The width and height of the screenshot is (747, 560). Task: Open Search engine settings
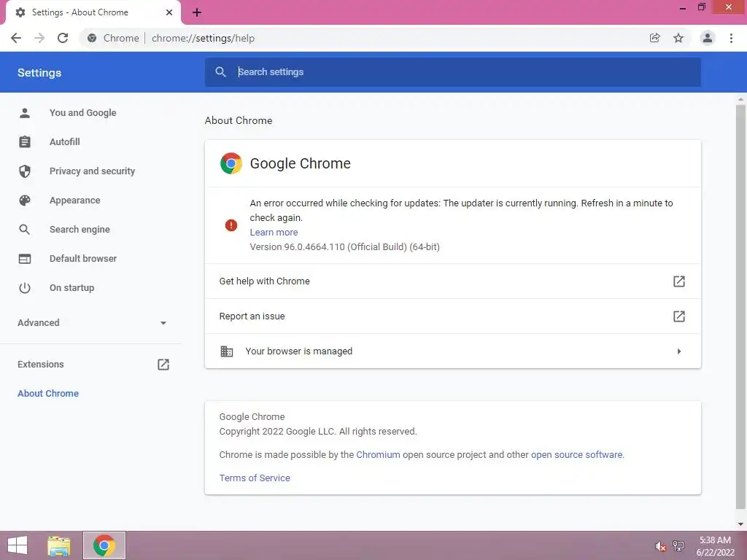coord(80,230)
